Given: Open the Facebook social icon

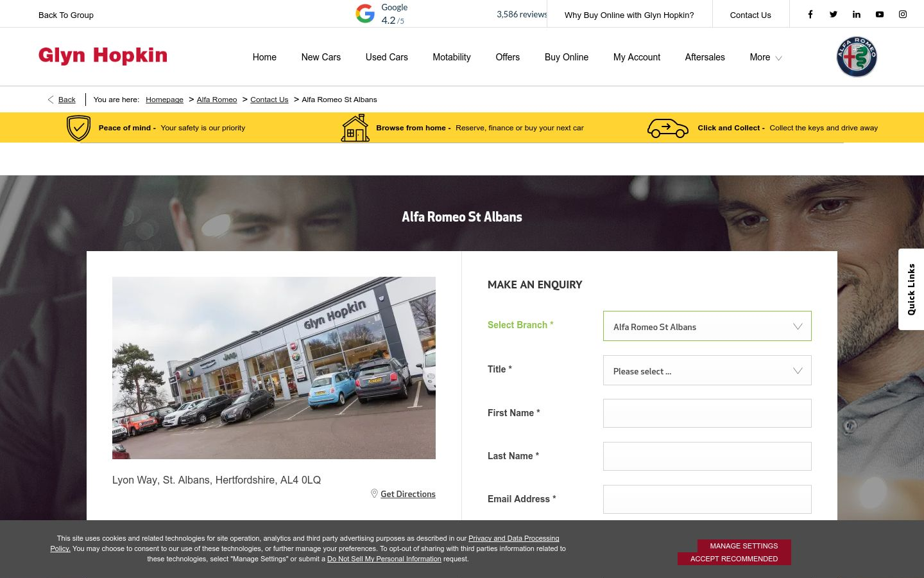Looking at the screenshot, I should coord(810,14).
